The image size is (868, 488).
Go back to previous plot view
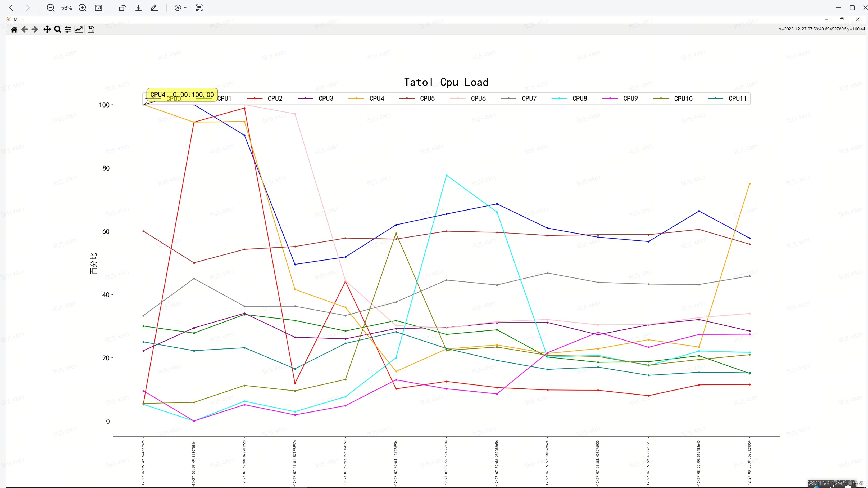[x=24, y=30]
